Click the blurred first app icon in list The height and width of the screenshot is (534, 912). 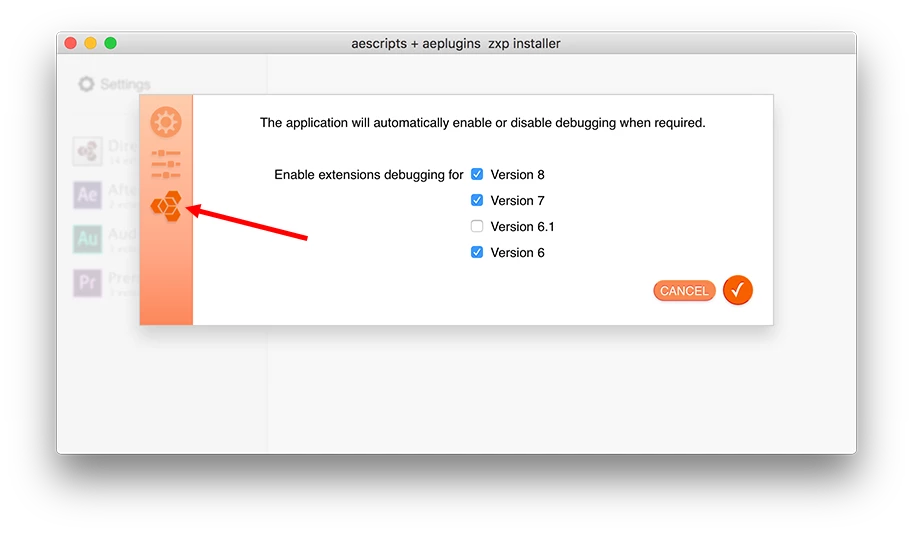coord(87,151)
